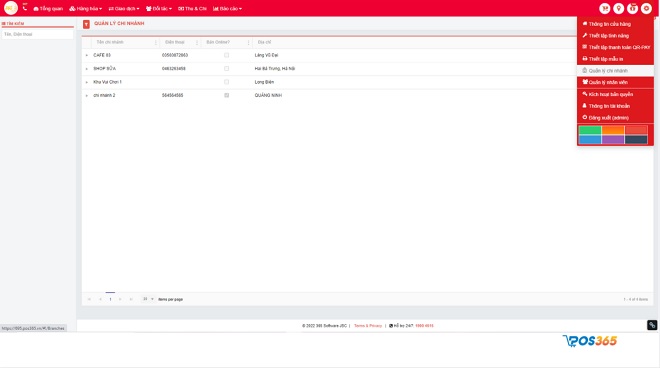
Task: Click the round store logo at top-left
Action: [x=11, y=8]
